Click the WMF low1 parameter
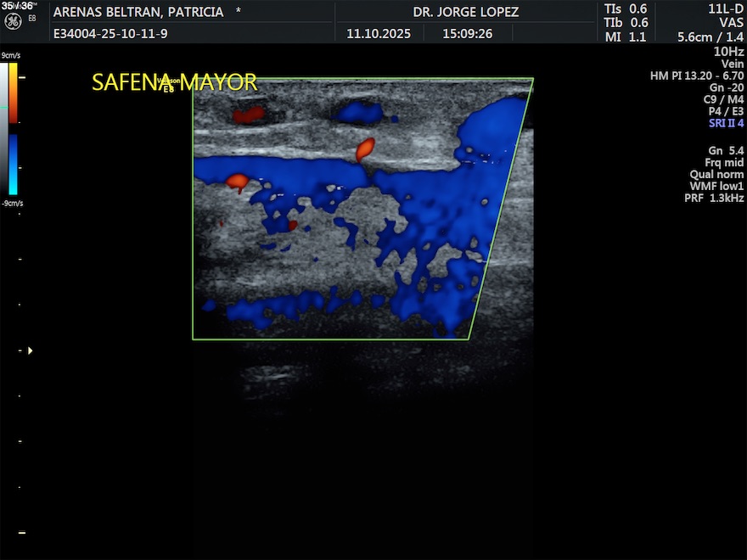The height and width of the screenshot is (560, 747). click(x=716, y=186)
